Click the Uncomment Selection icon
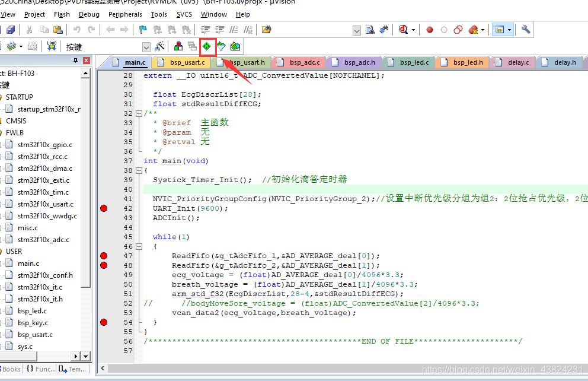The width and height of the screenshot is (588, 381). click(248, 30)
